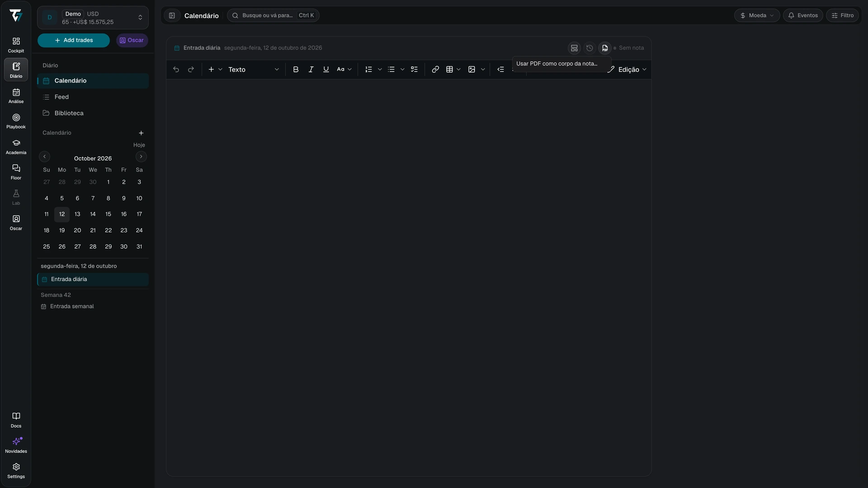The width and height of the screenshot is (868, 488).
Task: Expand the Demo account switcher
Action: click(93, 18)
